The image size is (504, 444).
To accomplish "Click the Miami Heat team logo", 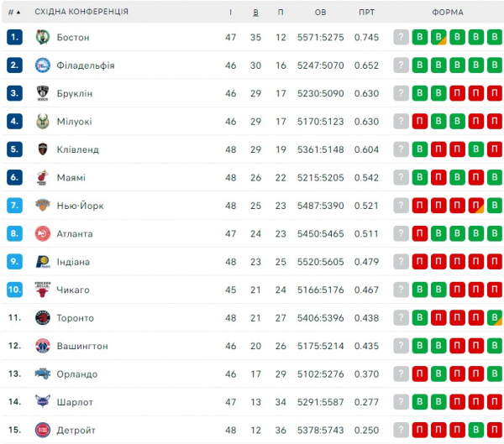I will pos(43,178).
